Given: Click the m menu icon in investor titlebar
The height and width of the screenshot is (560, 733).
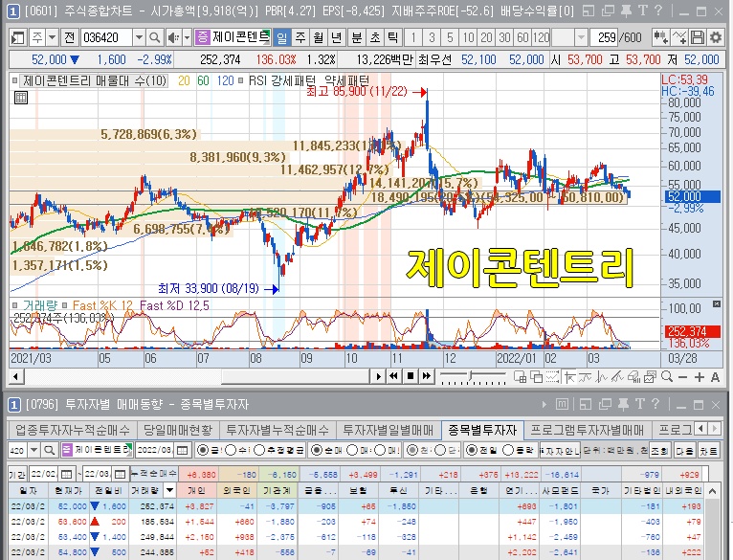Looking at the screenshot, I should (562, 404).
